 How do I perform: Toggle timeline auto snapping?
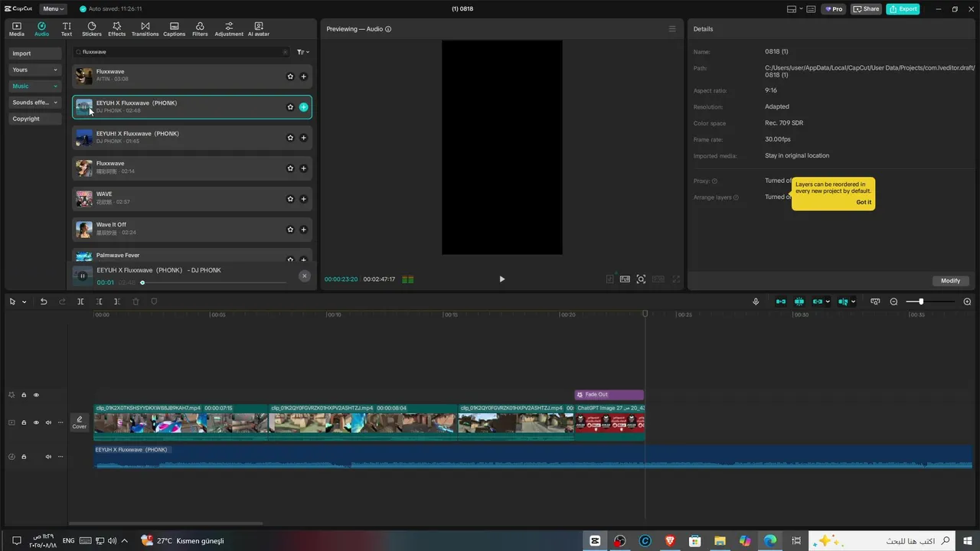click(799, 302)
